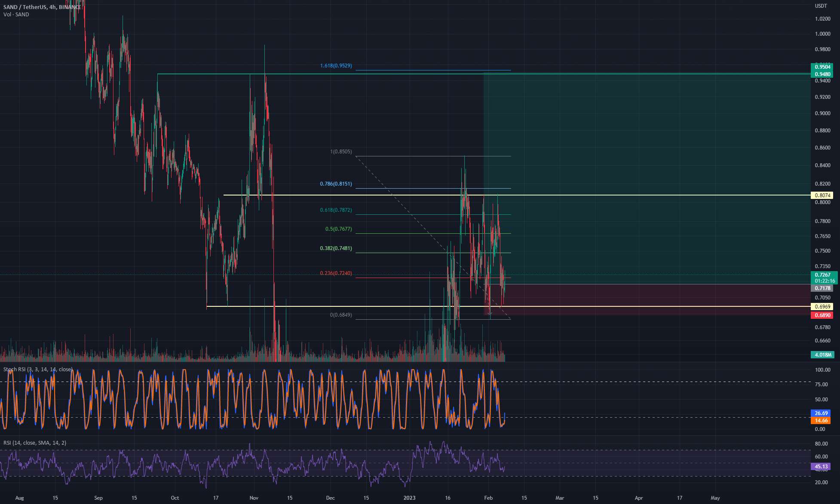Select the yellow 0.8074 price tag
Image resolution: width=840 pixels, height=504 pixels.
point(822,195)
